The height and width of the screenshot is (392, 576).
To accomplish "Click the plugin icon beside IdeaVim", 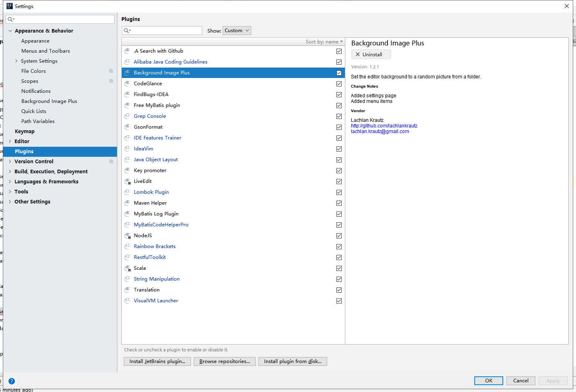I will pos(127,149).
